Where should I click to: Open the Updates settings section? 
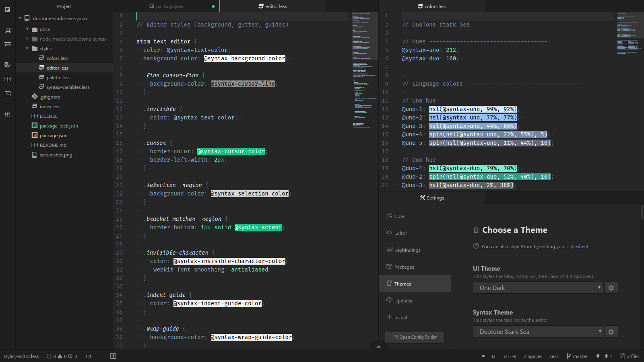point(415,300)
